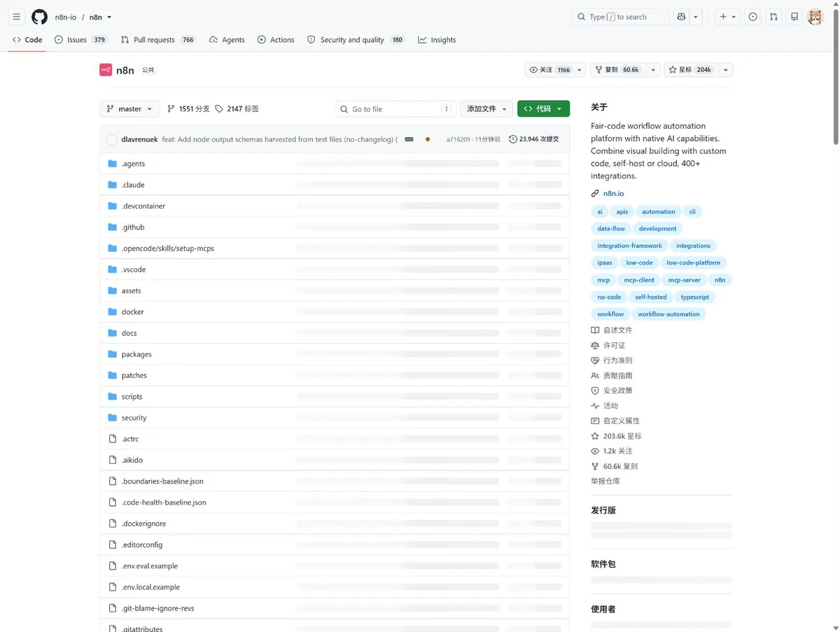
Task: Click the 2147 tags icon
Action: tap(219, 109)
